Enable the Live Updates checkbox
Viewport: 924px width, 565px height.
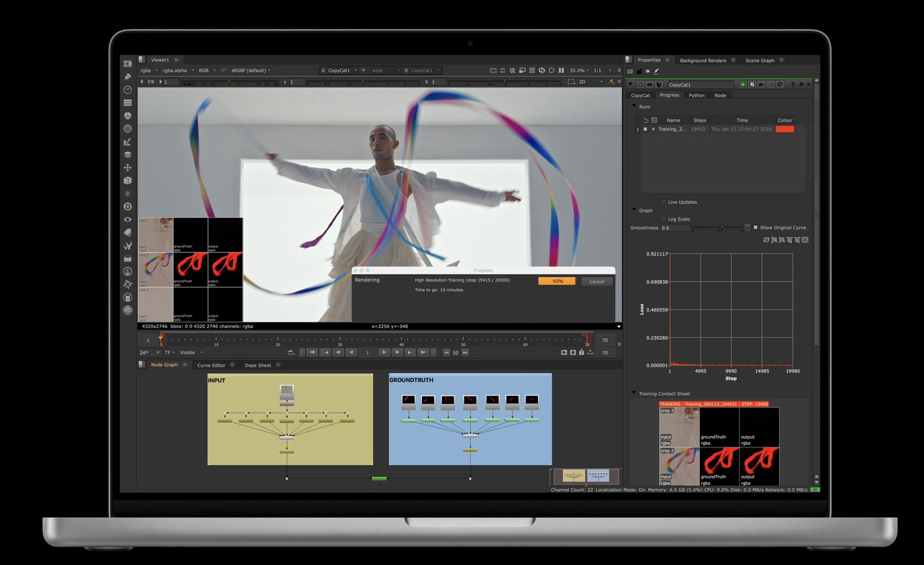click(663, 202)
